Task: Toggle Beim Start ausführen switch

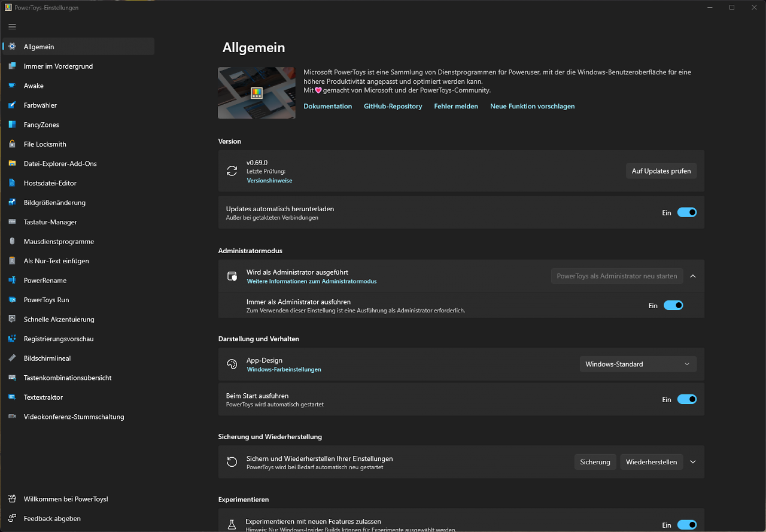Action: click(687, 399)
